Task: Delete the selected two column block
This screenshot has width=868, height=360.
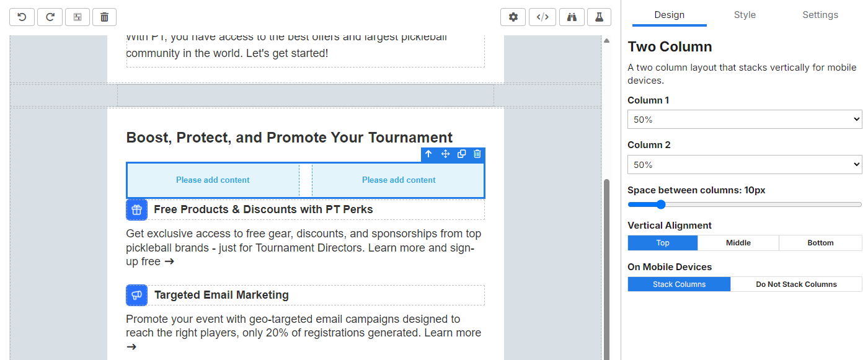Action: pos(477,154)
